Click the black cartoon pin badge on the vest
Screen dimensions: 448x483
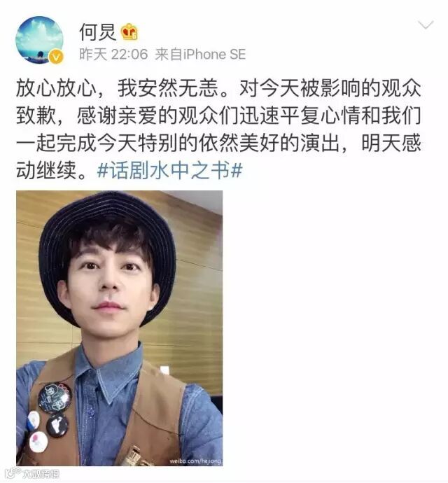[54, 398]
